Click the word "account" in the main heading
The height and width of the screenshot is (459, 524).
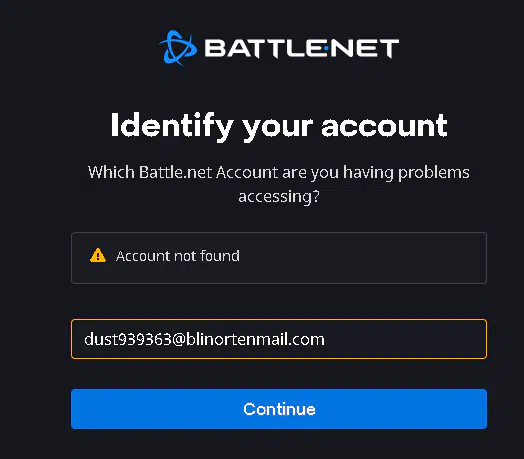[384, 126]
